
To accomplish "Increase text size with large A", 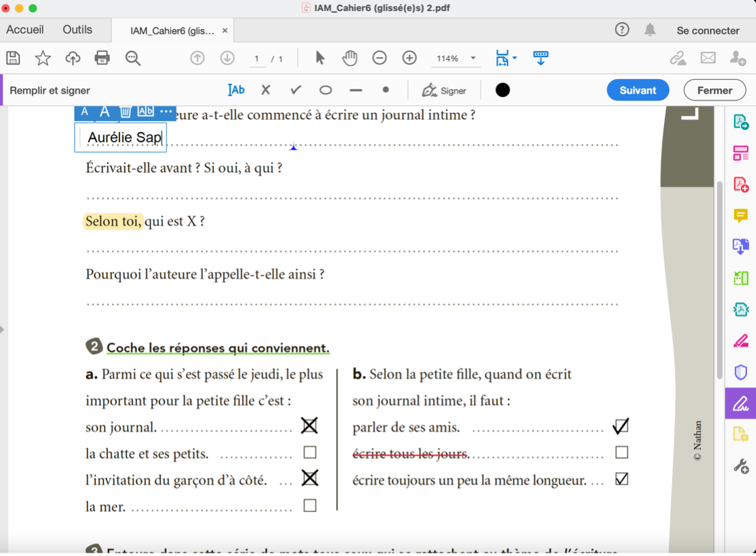I will tap(104, 112).
